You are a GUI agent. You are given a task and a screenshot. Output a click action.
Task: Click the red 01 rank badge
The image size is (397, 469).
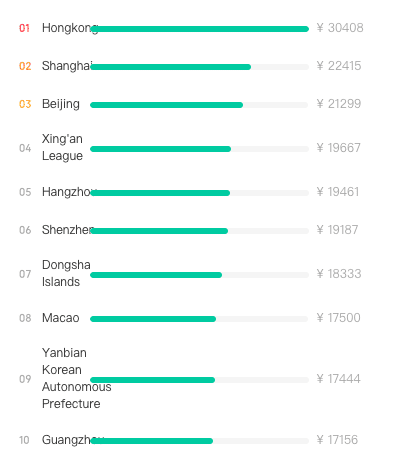(x=24, y=28)
